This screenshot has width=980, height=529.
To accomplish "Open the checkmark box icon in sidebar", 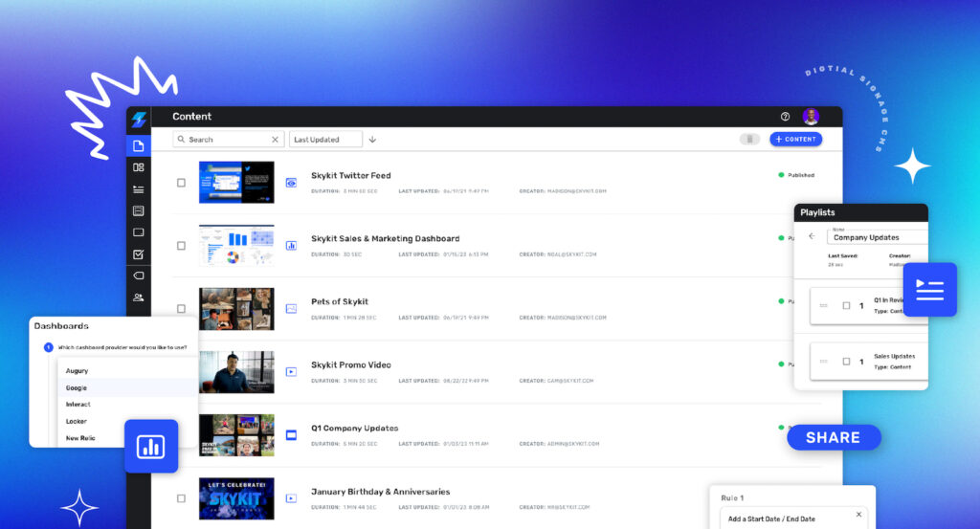I will pyautogui.click(x=139, y=254).
